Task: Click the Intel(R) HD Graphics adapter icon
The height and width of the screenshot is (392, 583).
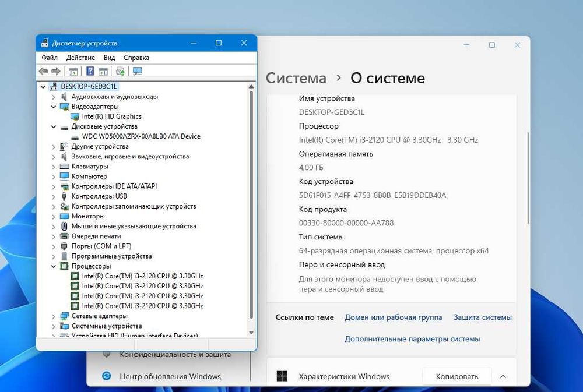Action: pos(75,116)
